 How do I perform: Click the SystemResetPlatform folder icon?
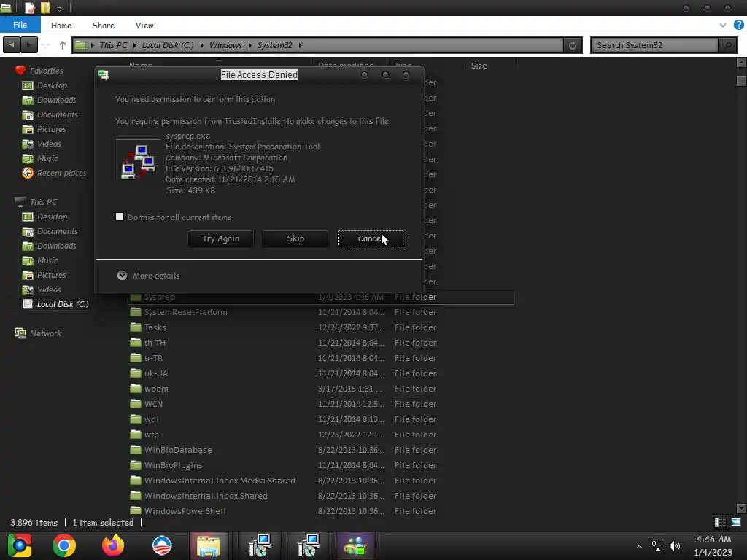[x=136, y=312]
